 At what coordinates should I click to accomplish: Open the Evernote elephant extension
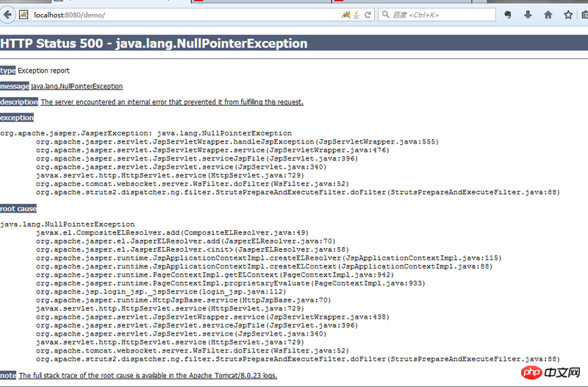point(508,15)
